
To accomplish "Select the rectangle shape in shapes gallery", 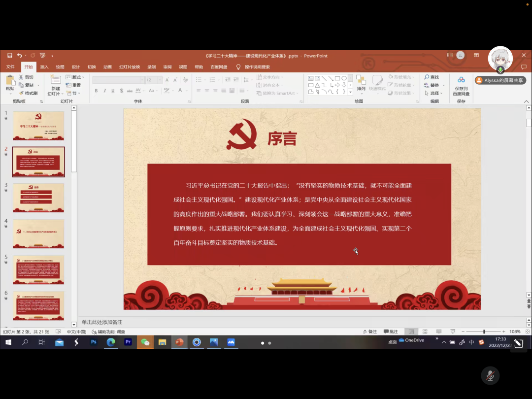I will tap(337, 78).
